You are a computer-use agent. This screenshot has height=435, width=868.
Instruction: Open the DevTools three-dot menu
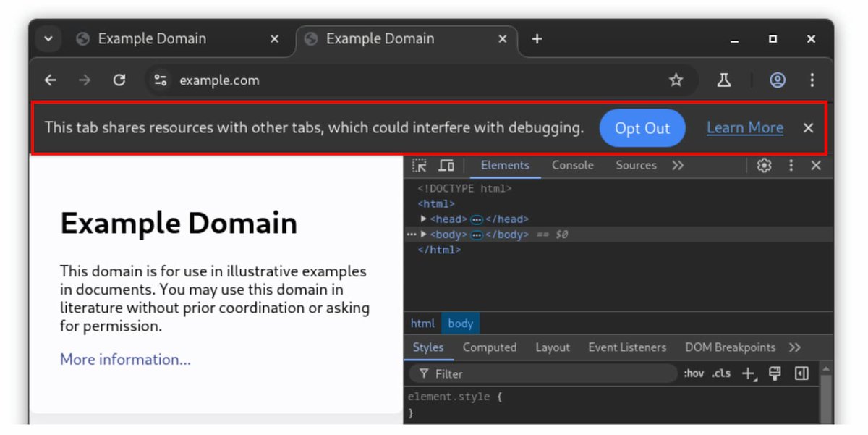pyautogui.click(x=791, y=165)
